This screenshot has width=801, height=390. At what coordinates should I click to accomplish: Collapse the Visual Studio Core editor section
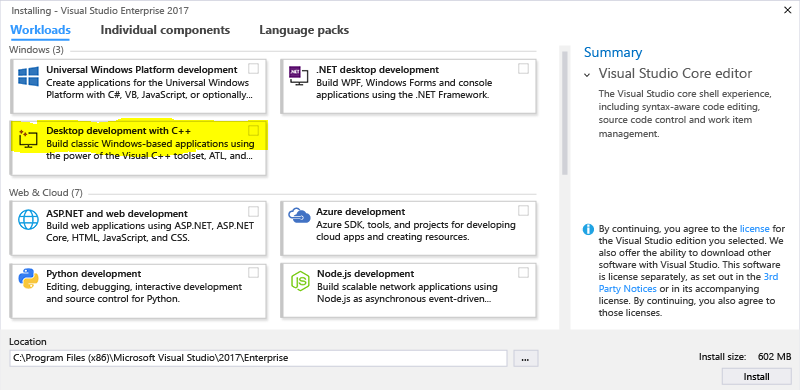coord(587,75)
